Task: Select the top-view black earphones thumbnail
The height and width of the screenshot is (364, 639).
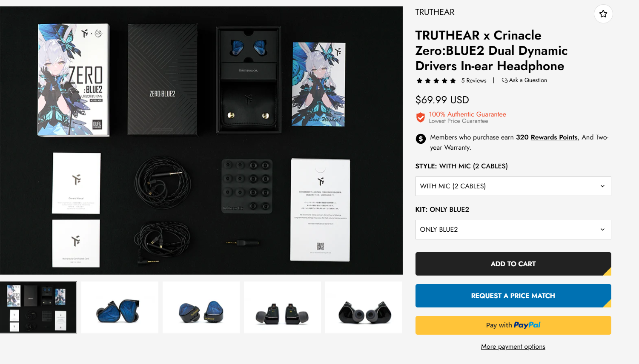Action: 282,307
